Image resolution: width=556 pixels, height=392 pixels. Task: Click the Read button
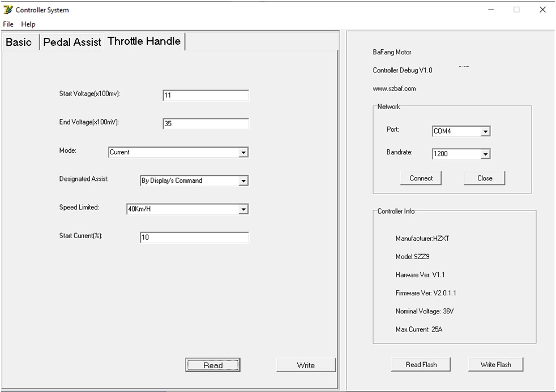213,365
